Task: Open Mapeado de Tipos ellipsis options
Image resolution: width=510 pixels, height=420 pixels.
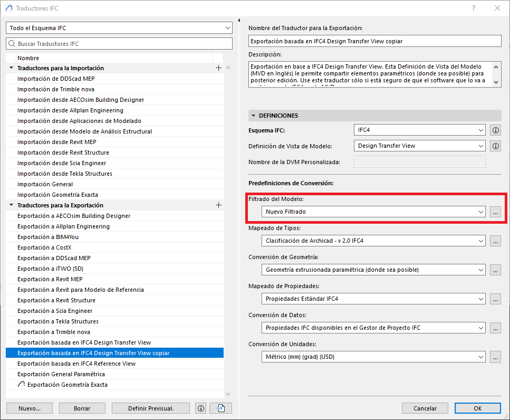Action: [x=495, y=241]
